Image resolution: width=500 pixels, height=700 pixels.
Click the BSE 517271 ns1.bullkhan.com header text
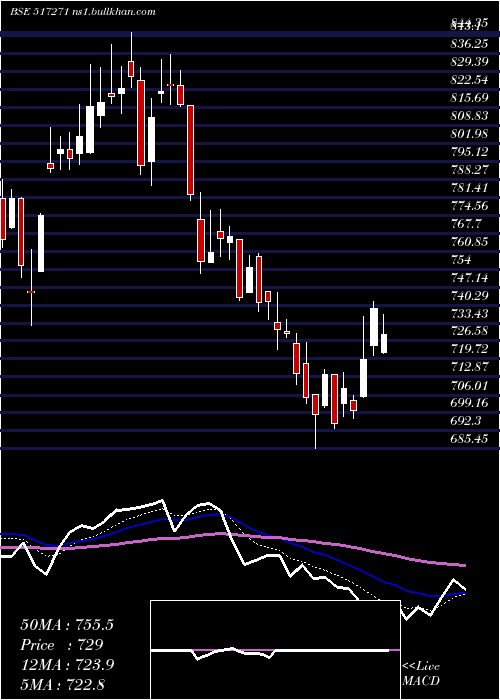[83, 12]
